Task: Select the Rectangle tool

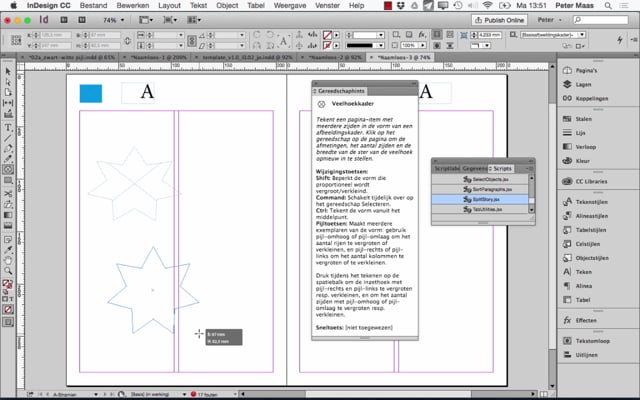Action: click(8, 180)
